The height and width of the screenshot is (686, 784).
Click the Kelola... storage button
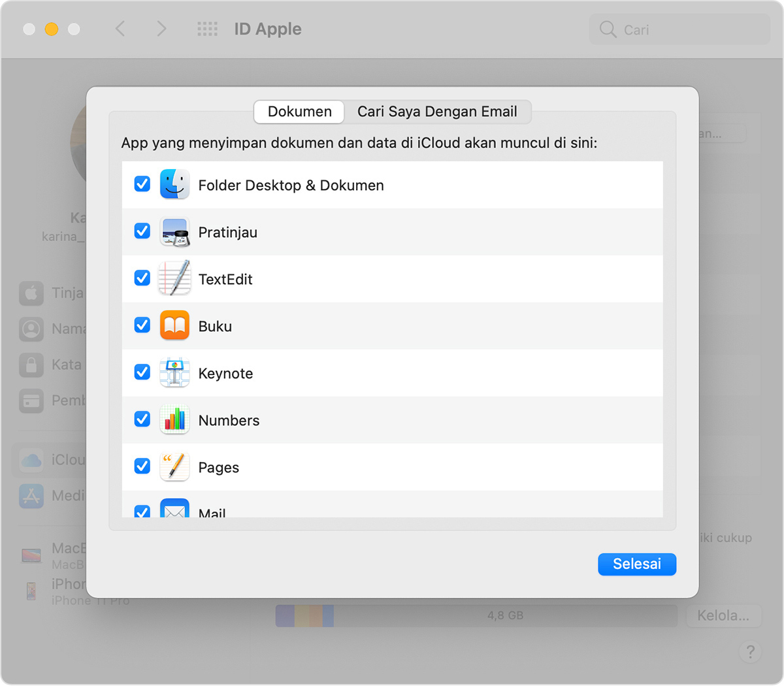(723, 615)
